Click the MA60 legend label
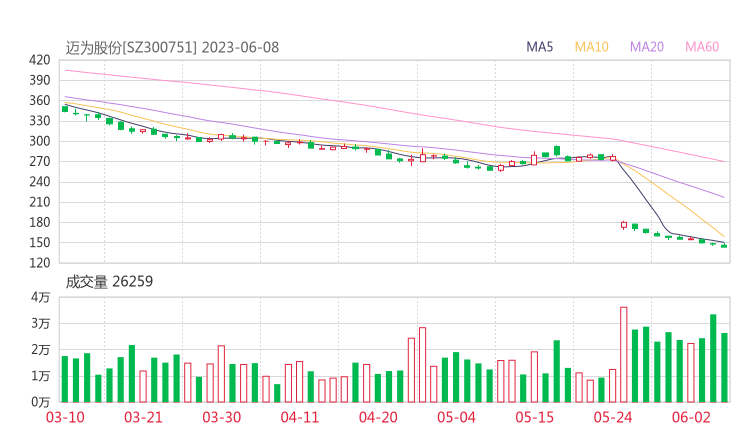 click(x=702, y=47)
